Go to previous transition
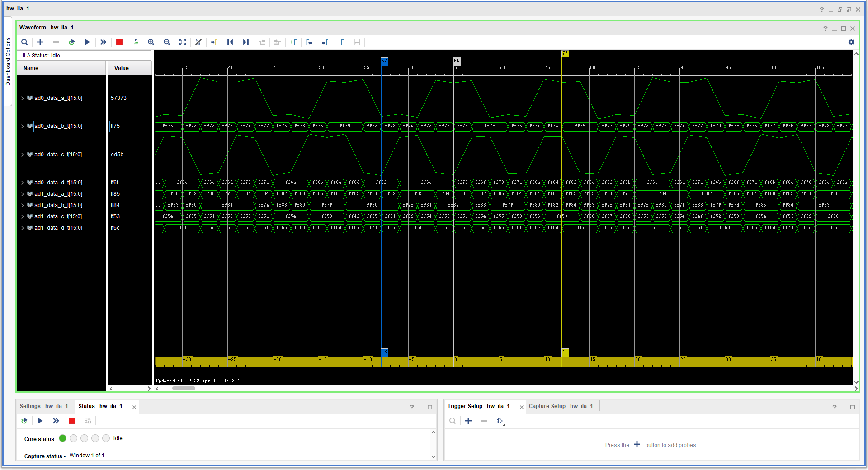Viewport: 868px width, 470px height. [x=262, y=42]
